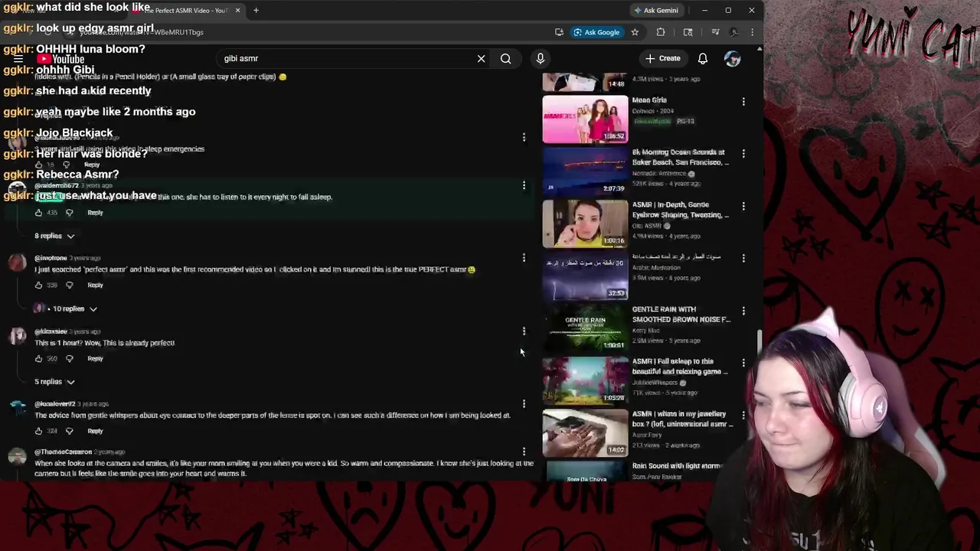Bookmark this page with star icon
This screenshot has height=551, width=980.
635,32
